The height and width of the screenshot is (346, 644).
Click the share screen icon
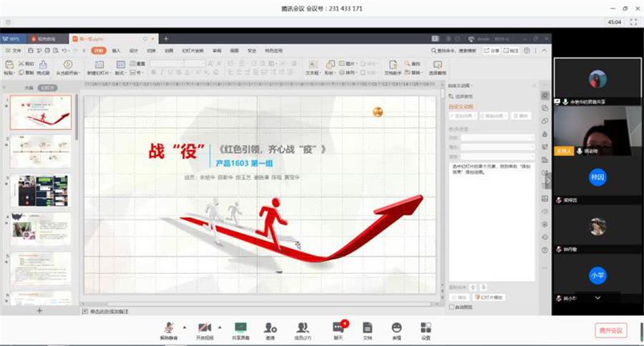pos(240,328)
